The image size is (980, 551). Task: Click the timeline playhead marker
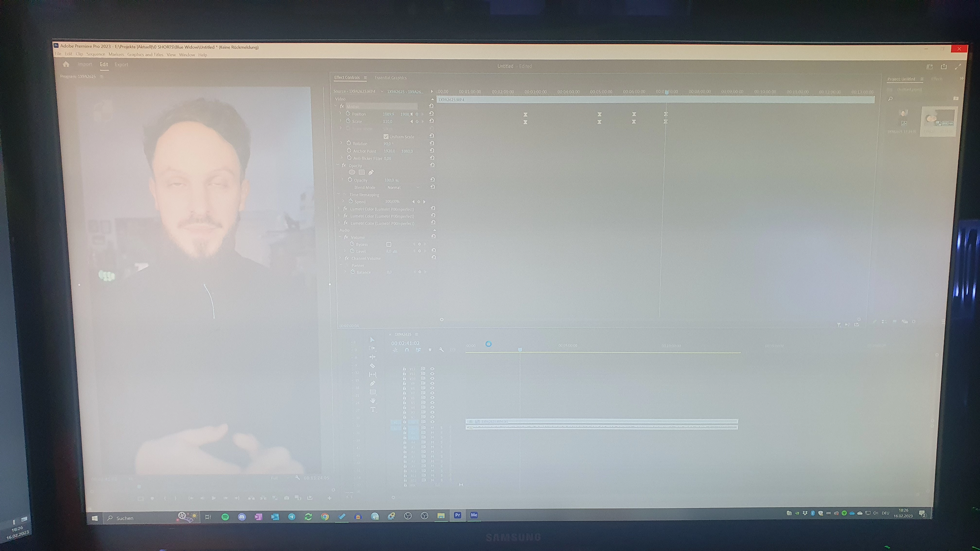520,349
